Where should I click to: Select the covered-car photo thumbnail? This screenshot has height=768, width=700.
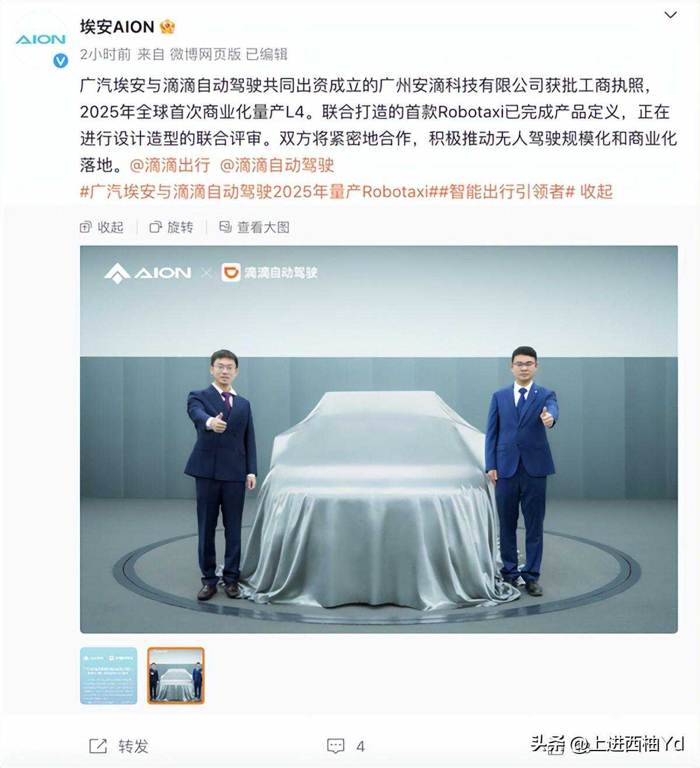click(x=176, y=676)
